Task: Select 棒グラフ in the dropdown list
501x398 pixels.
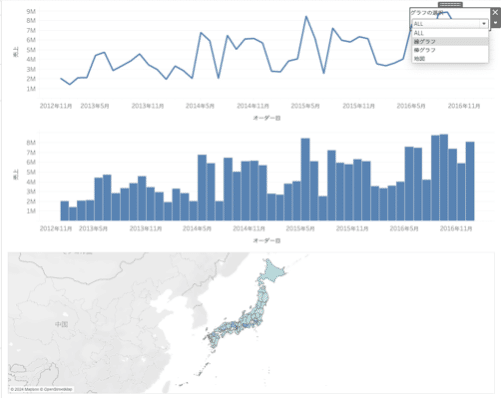Action: (x=450, y=50)
